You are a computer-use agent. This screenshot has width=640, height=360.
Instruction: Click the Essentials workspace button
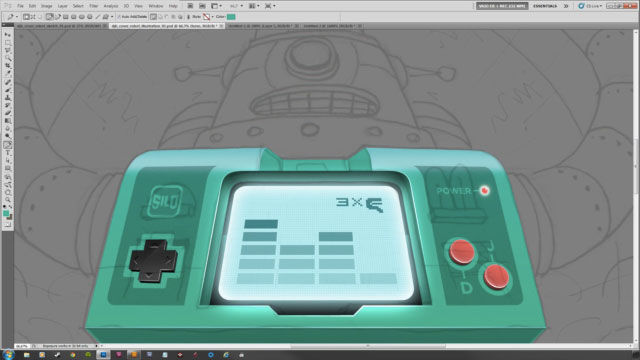pyautogui.click(x=545, y=6)
